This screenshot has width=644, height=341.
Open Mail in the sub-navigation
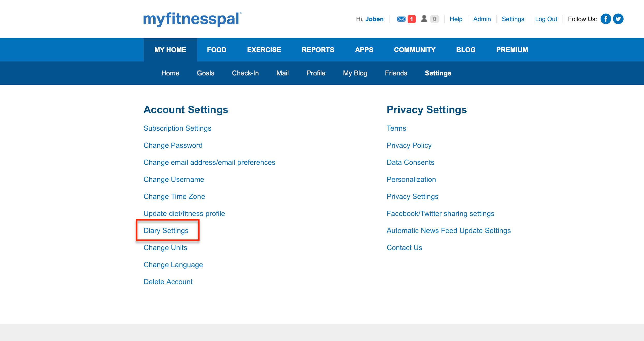tap(282, 73)
